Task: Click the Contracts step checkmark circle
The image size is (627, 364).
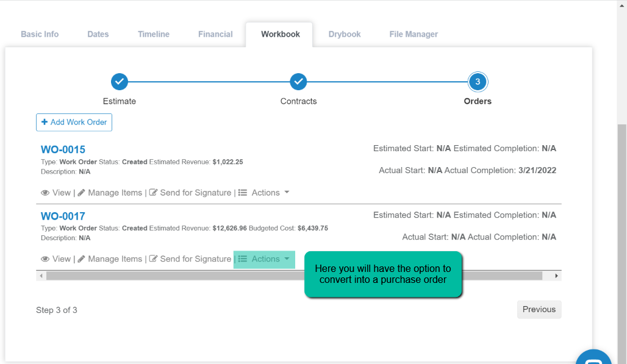Action: tap(298, 82)
